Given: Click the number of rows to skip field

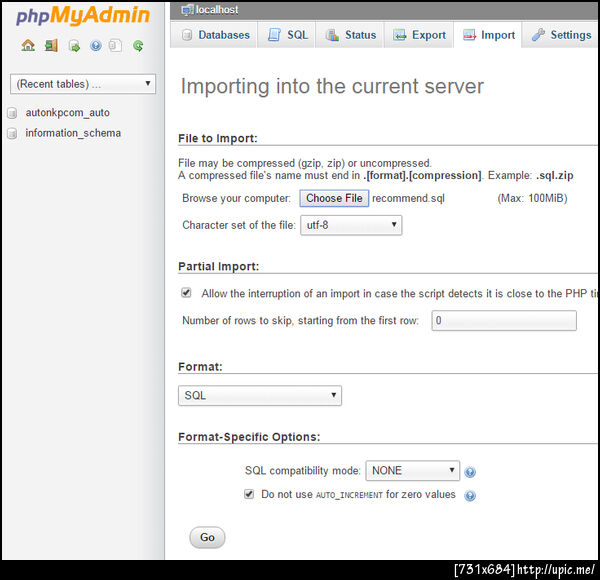Looking at the screenshot, I should click(504, 321).
